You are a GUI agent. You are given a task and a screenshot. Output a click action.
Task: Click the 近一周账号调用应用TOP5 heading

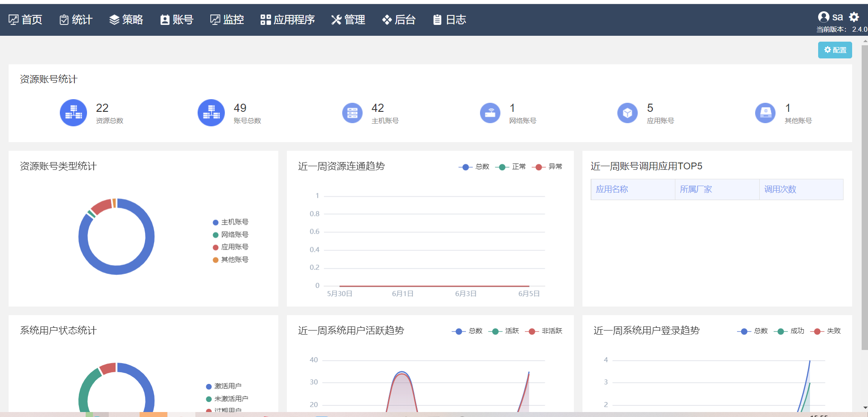[x=646, y=166]
